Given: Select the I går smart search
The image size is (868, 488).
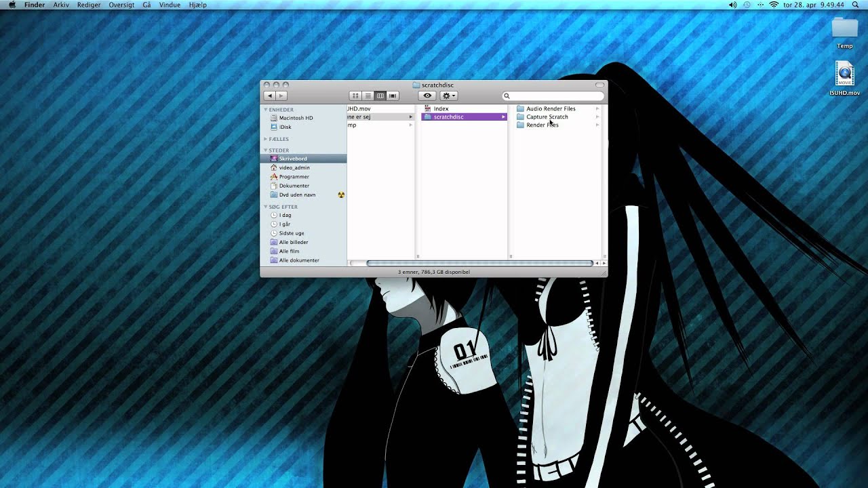Looking at the screenshot, I should [x=303, y=224].
